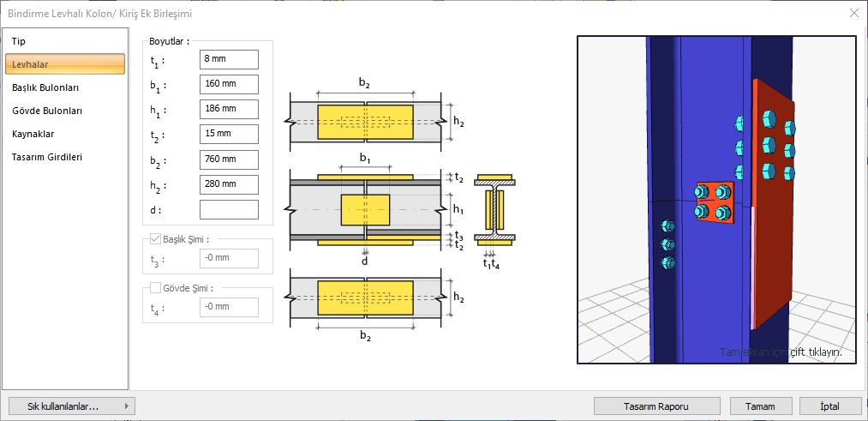Select the t2 field showing 15 mm
868x421 pixels.
point(229,135)
